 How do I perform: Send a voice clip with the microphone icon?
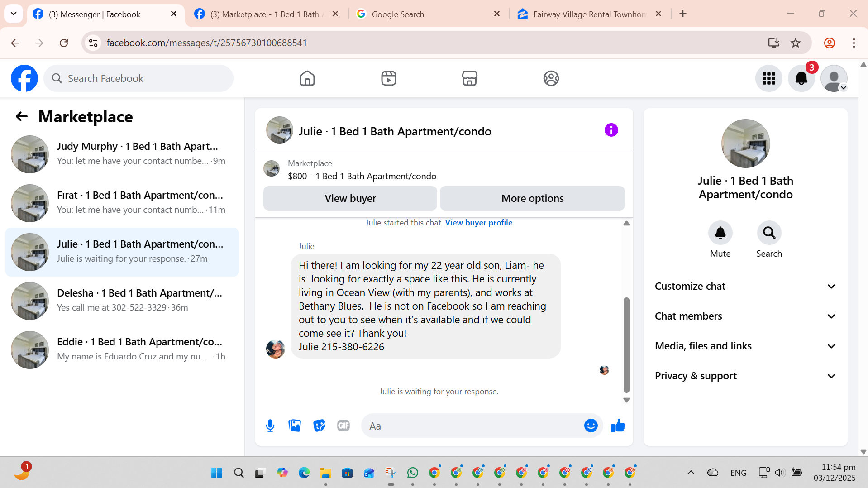coord(270,426)
